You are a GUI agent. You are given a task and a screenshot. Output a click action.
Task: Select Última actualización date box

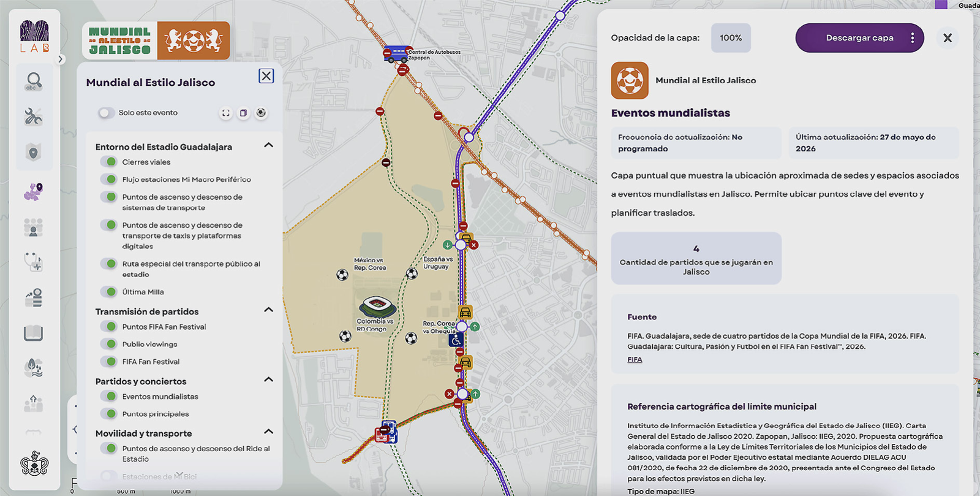(873, 143)
